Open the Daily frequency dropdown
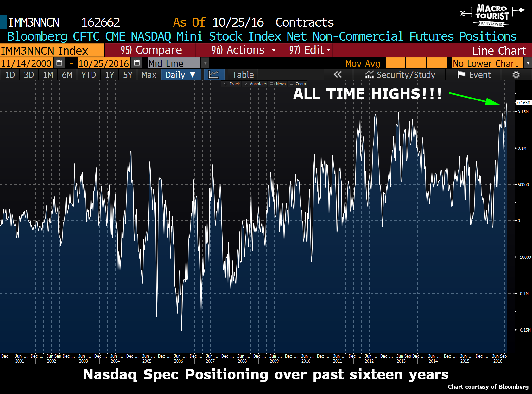 click(181, 75)
